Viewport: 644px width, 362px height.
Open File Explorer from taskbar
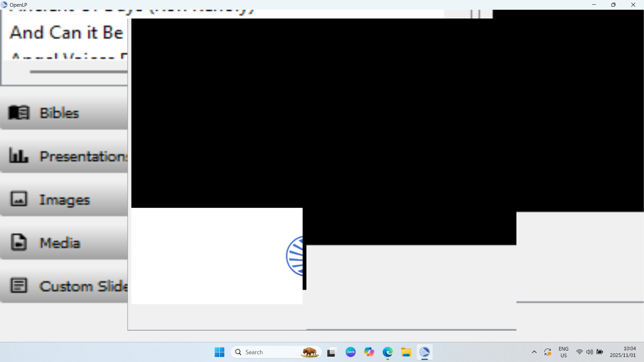coord(406,352)
